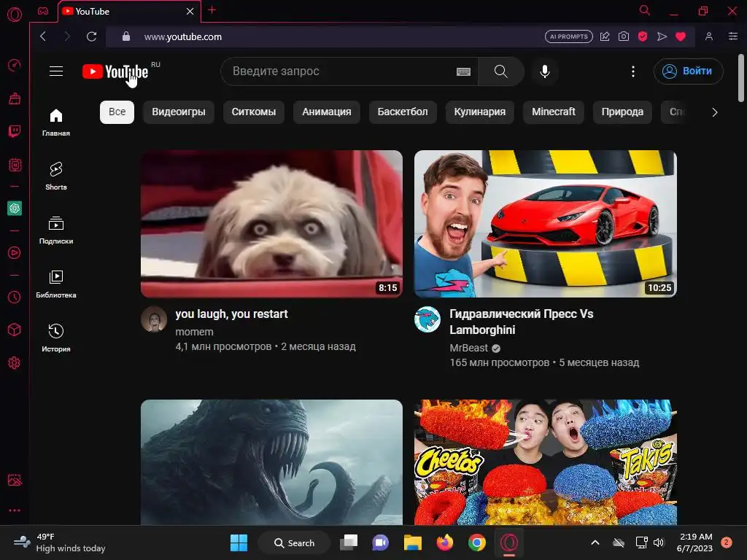Show hidden system tray icons chevron
This screenshot has height=560, width=747.
[595, 542]
